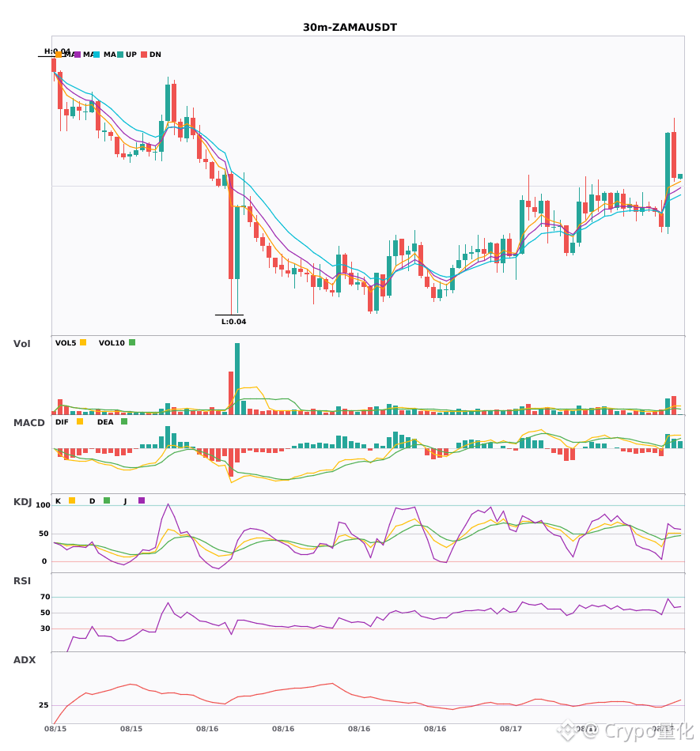Click the green DEA swatch
The height and width of the screenshot is (751, 700).
point(124,421)
